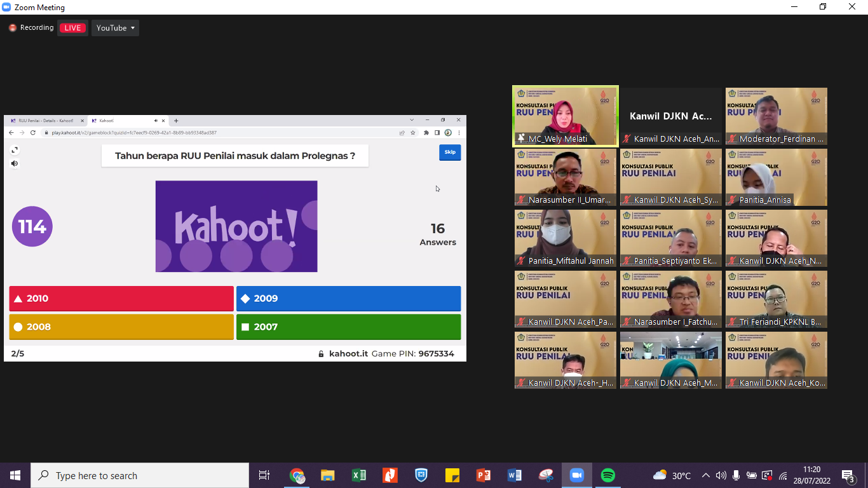Viewport: 868px width, 488px height.
Task: Expand the hidden system tray icons
Action: point(705,475)
